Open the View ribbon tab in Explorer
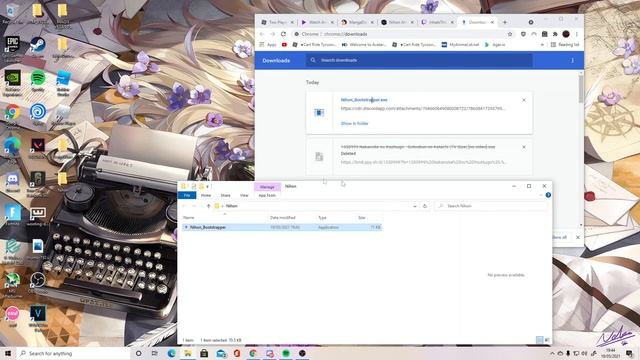Image resolution: width=640 pixels, height=360 pixels. [244, 196]
